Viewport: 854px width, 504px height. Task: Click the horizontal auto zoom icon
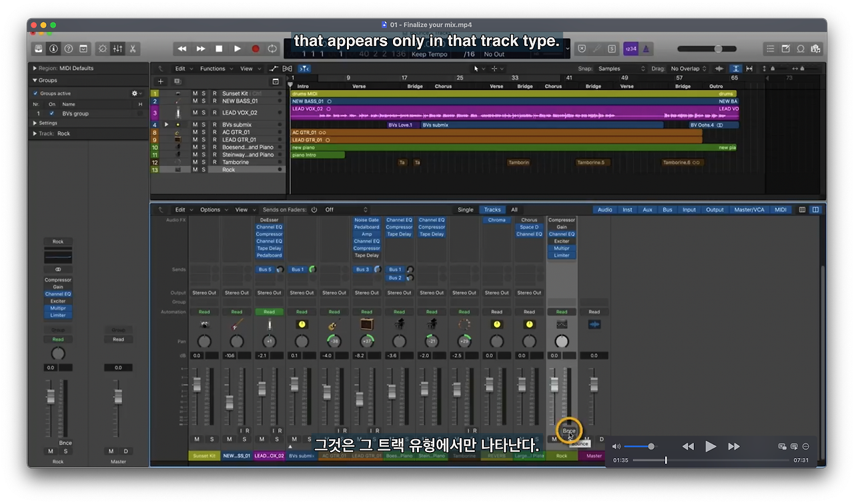tap(750, 69)
